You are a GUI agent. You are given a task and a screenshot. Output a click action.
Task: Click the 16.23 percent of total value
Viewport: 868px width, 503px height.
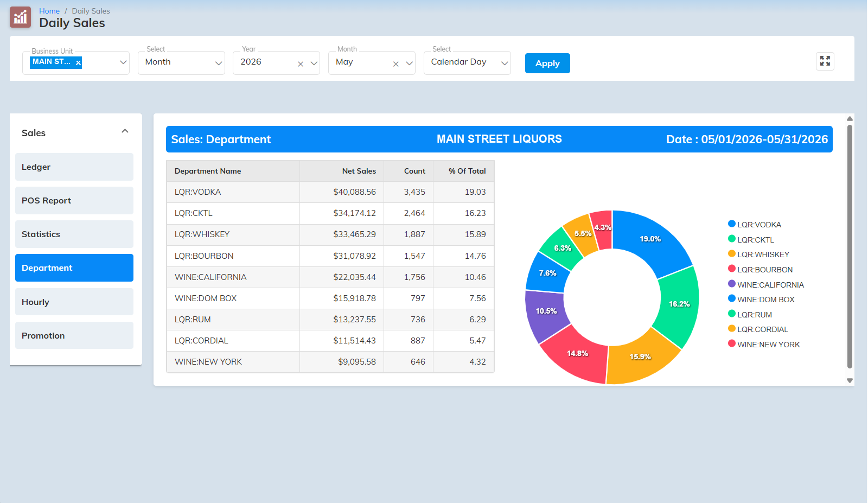[x=475, y=213]
